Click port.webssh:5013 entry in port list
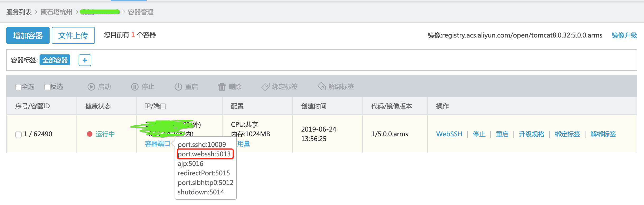 (204, 154)
